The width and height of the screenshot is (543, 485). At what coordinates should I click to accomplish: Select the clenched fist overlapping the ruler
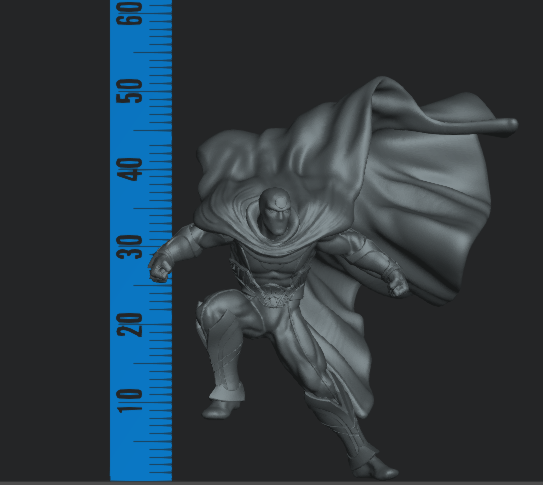[x=160, y=268]
